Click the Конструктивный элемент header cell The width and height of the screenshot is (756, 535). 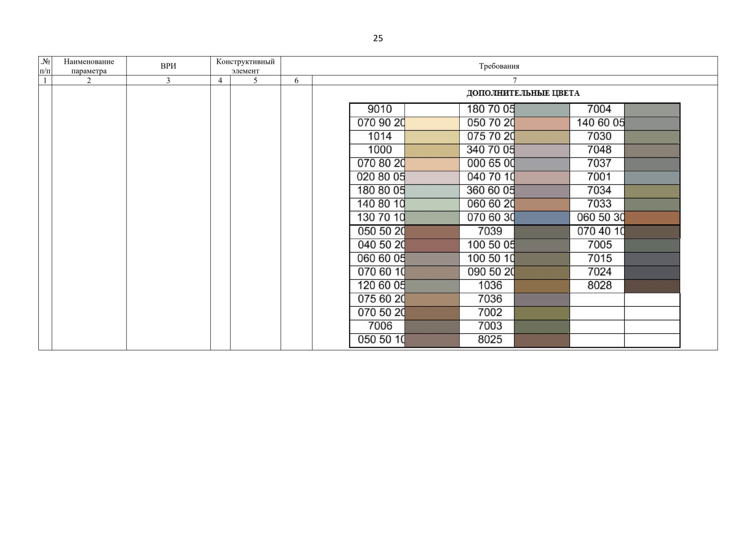(x=245, y=66)
